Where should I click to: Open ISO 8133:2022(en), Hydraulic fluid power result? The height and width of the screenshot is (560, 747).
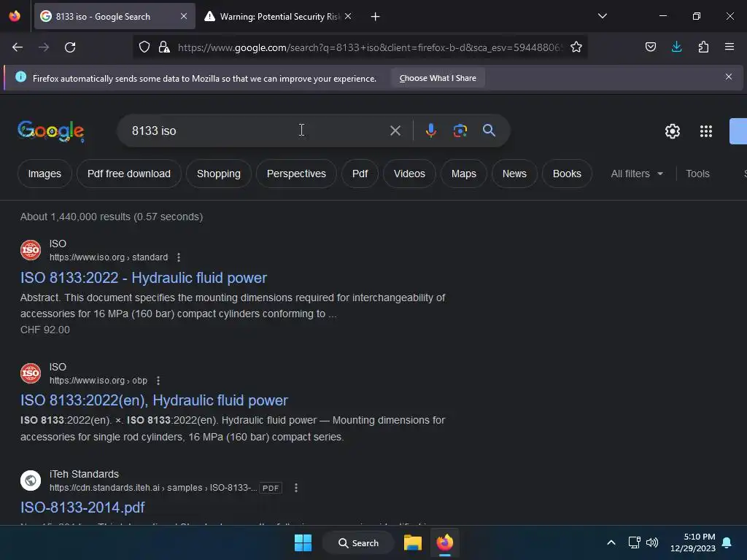point(154,400)
